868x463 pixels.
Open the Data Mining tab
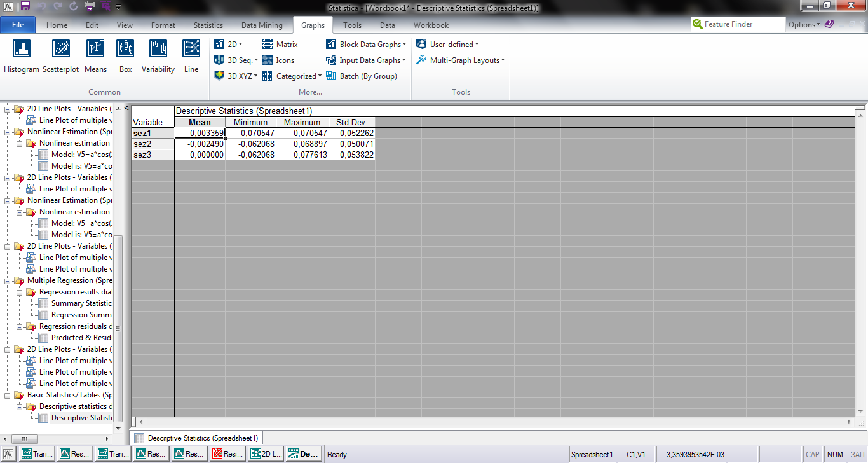(x=262, y=25)
